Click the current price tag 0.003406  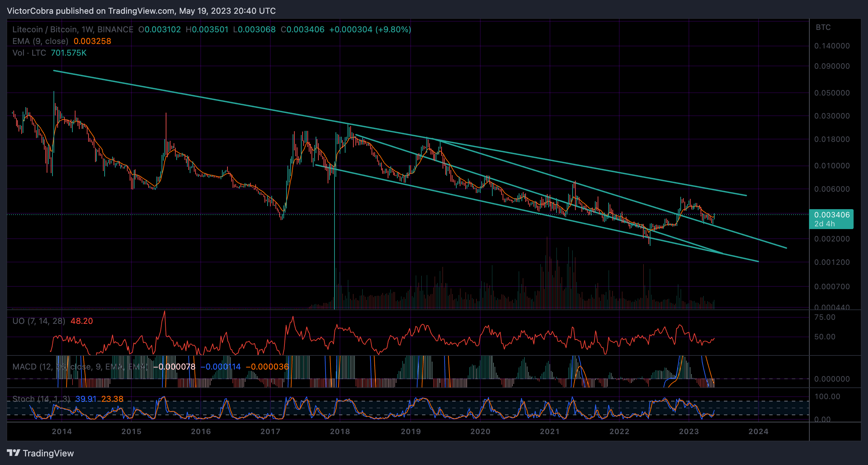832,215
